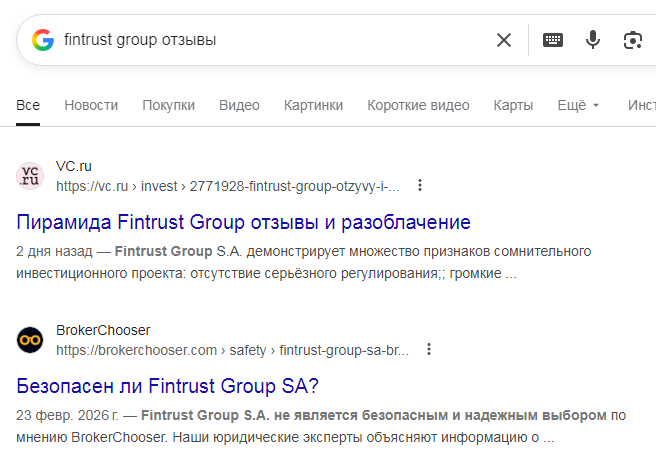Screen dimensions: 656x467
Task: Start voice search with microphone icon
Action: (593, 40)
